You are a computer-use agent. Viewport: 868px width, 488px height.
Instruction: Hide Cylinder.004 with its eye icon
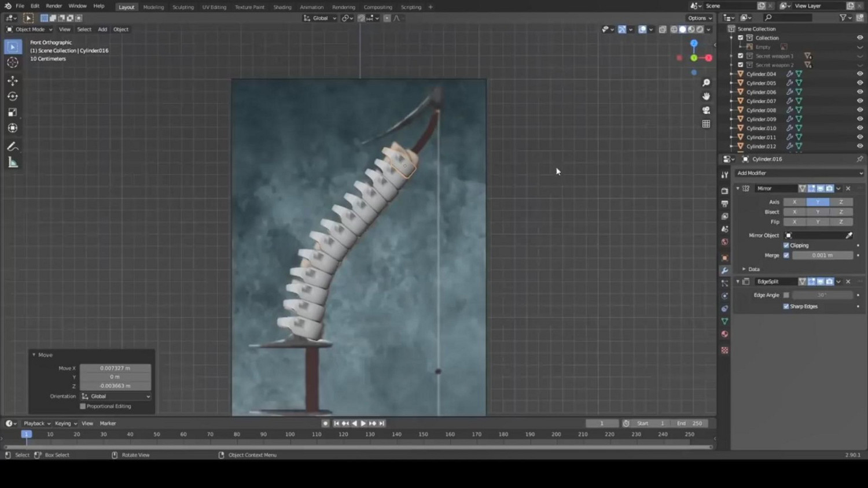[859, 74]
